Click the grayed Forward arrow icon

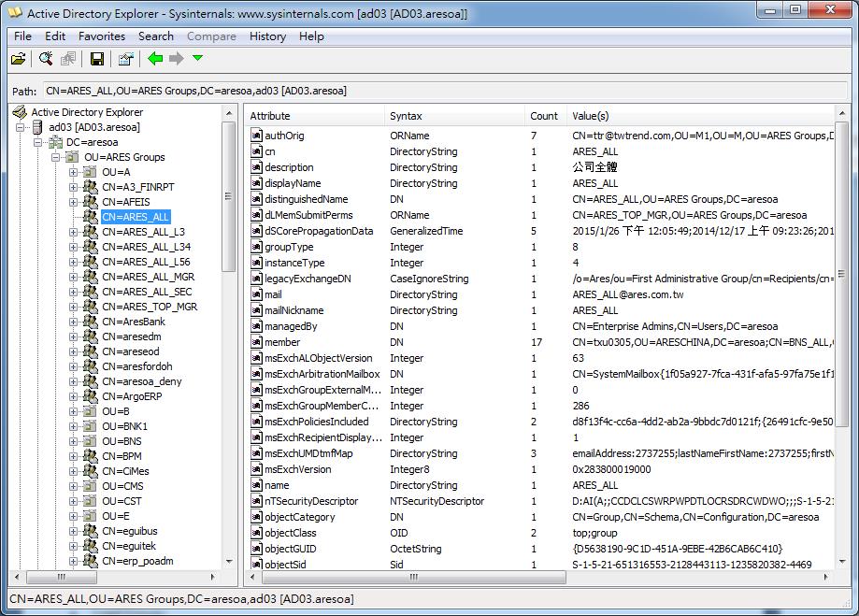point(177,58)
